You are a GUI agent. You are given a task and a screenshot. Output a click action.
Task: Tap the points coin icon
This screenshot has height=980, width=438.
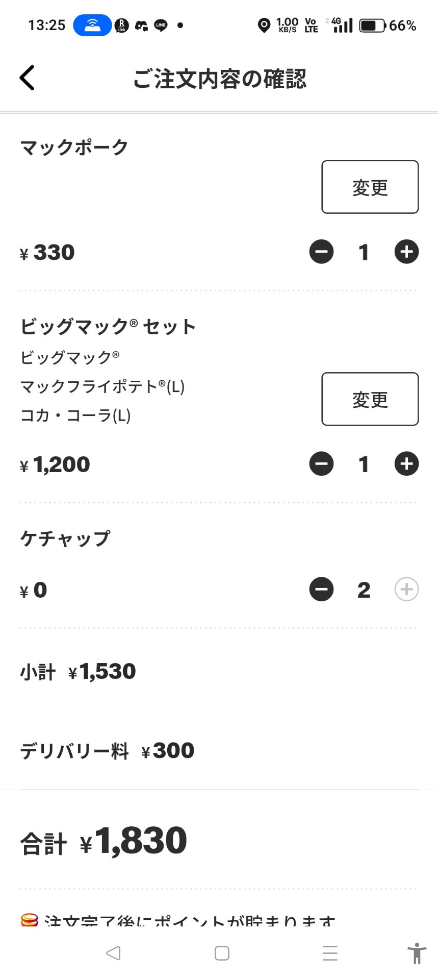pos(30,920)
